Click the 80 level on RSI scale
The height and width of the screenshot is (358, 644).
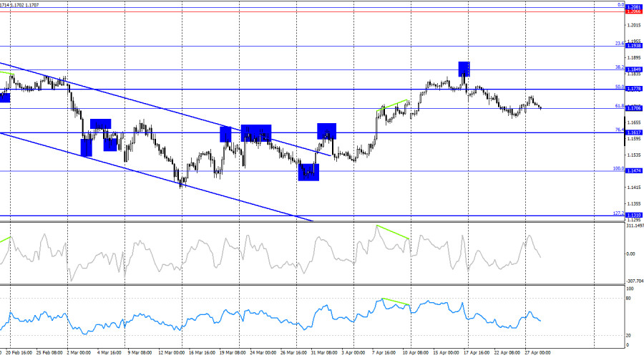point(628,299)
